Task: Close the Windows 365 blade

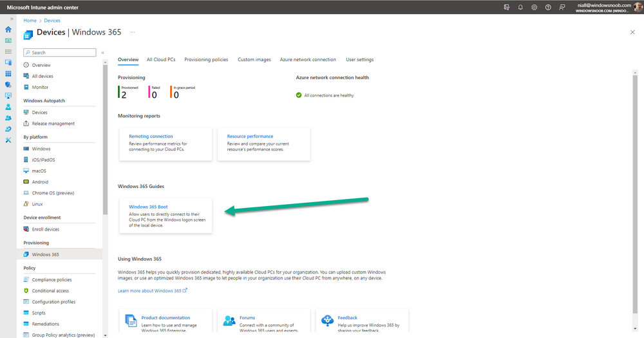Action: [632, 32]
